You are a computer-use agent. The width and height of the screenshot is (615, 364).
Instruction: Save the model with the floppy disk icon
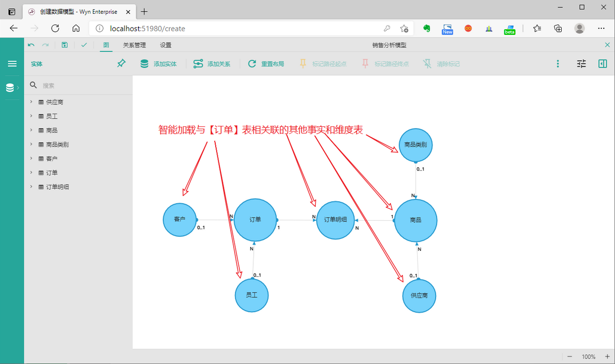coord(65,45)
